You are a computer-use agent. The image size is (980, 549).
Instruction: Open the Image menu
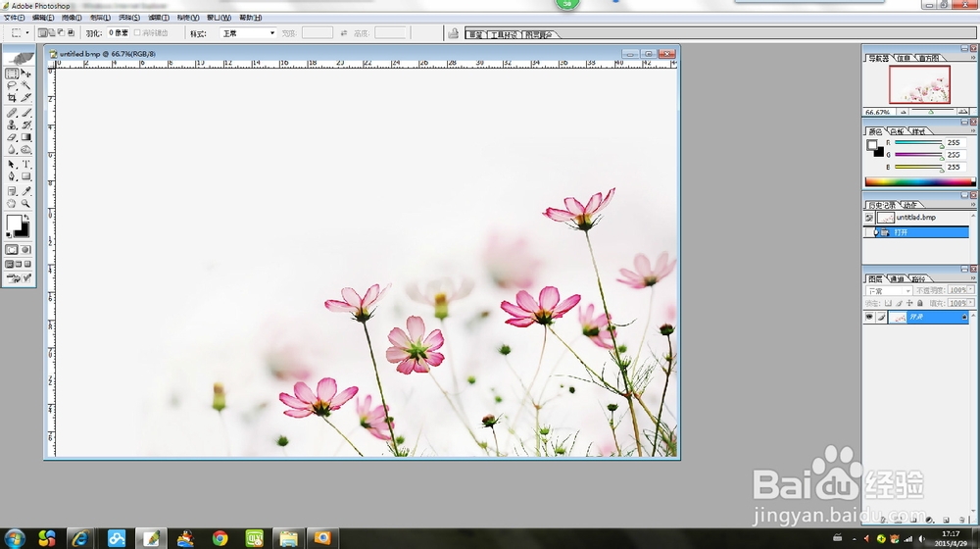(x=72, y=18)
